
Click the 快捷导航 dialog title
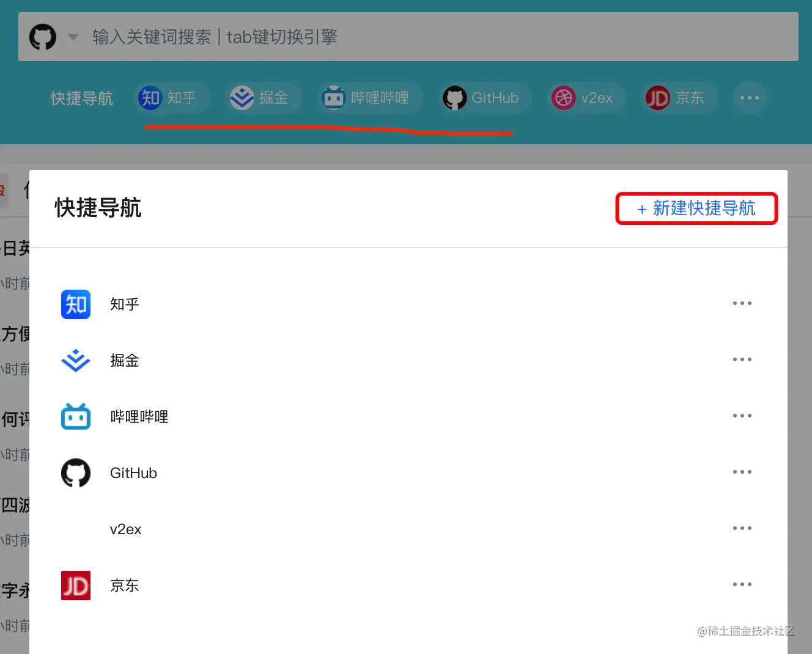[98, 208]
